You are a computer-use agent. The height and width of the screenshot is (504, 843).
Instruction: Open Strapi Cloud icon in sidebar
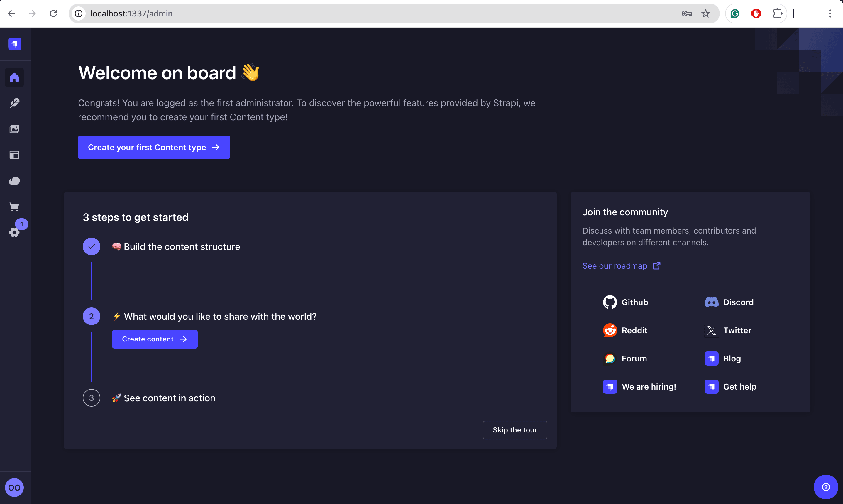[x=14, y=181]
